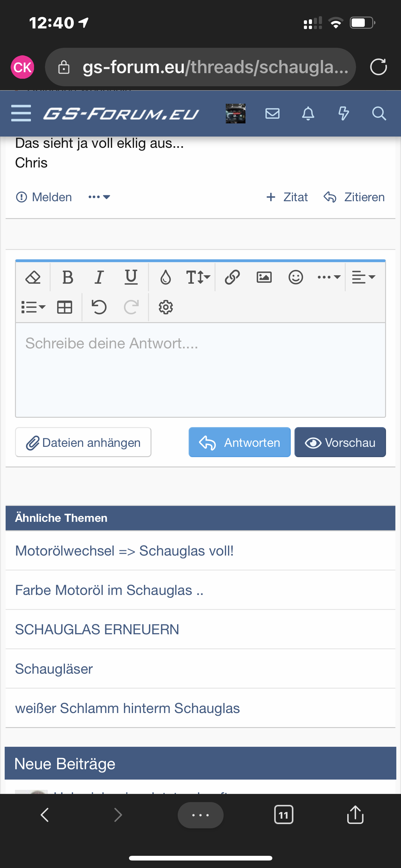Insert an image in the reply
The height and width of the screenshot is (868, 401).
(x=264, y=277)
